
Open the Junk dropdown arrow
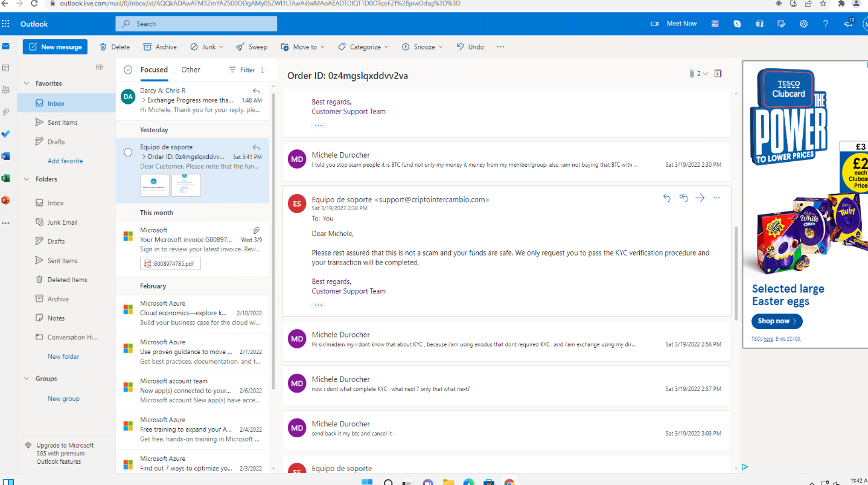[221, 47]
